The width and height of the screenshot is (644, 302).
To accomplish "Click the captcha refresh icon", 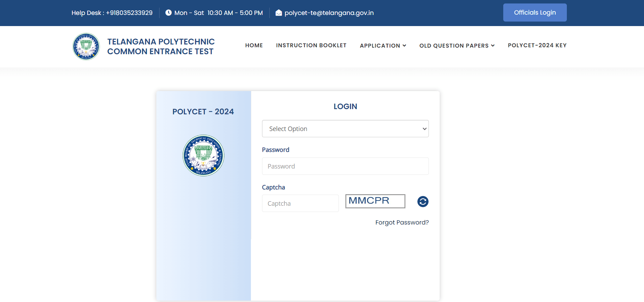I will [x=423, y=202].
